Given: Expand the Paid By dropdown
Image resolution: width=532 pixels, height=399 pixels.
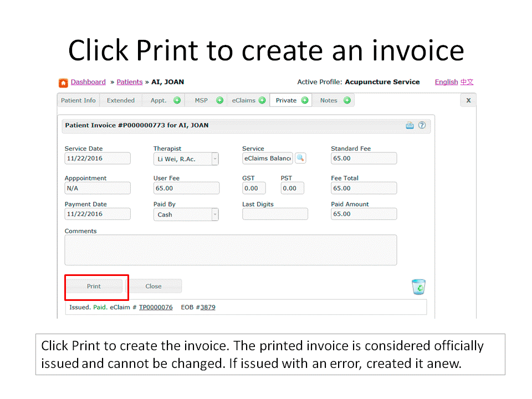Looking at the screenshot, I should click(x=215, y=214).
